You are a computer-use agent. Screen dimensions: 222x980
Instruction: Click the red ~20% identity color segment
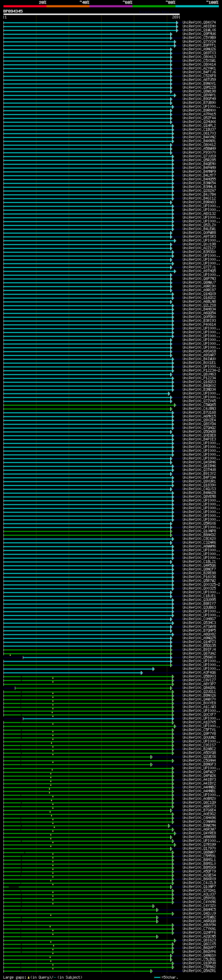coord(25,6)
